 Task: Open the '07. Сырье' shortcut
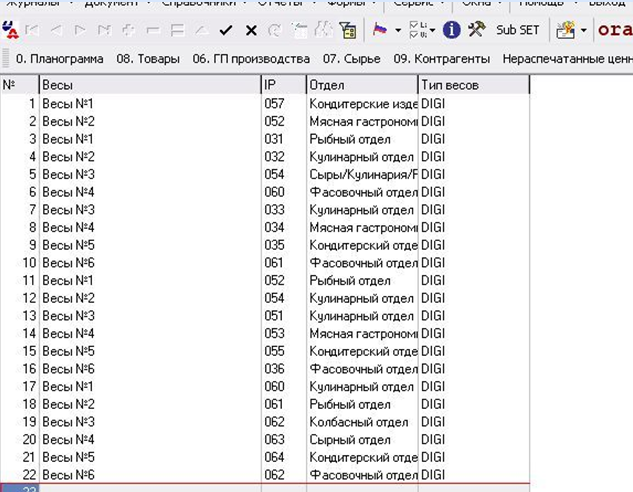(x=352, y=59)
